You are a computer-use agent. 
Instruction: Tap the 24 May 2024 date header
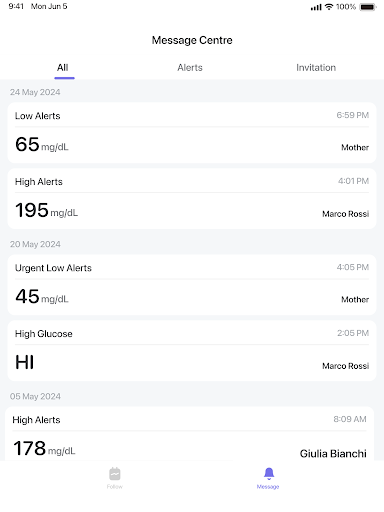[x=35, y=92]
